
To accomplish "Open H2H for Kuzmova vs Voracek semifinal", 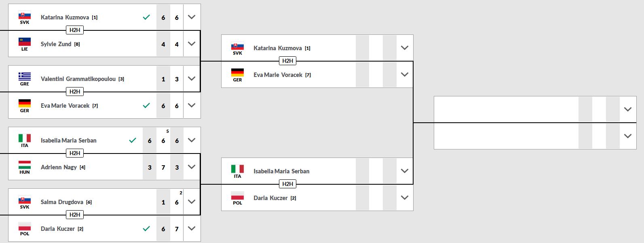I will click(x=287, y=61).
